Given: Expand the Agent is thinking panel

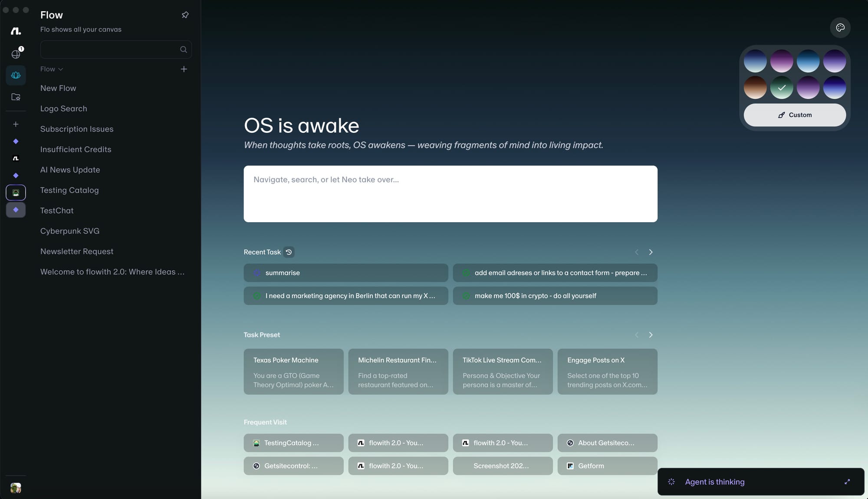Looking at the screenshot, I should tap(847, 482).
